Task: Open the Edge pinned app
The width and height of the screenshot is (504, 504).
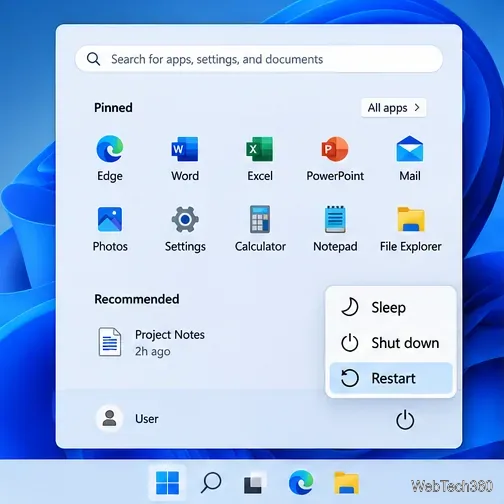Action: [110, 158]
